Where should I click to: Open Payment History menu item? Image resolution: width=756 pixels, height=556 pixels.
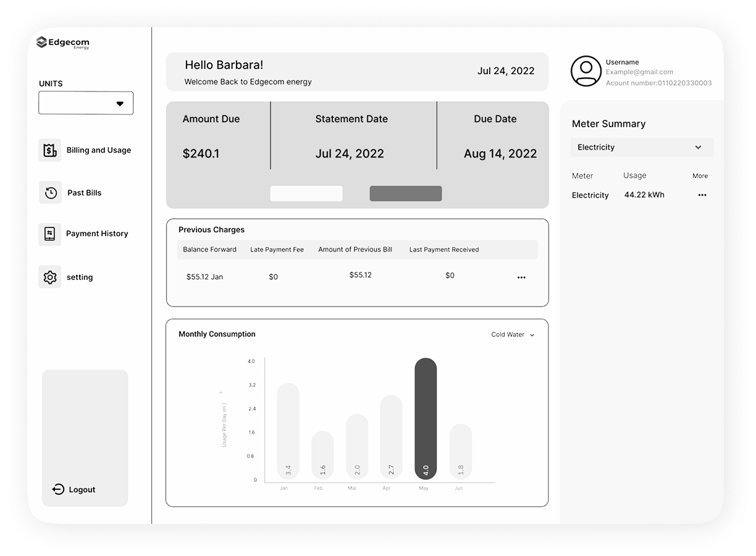[x=97, y=234]
